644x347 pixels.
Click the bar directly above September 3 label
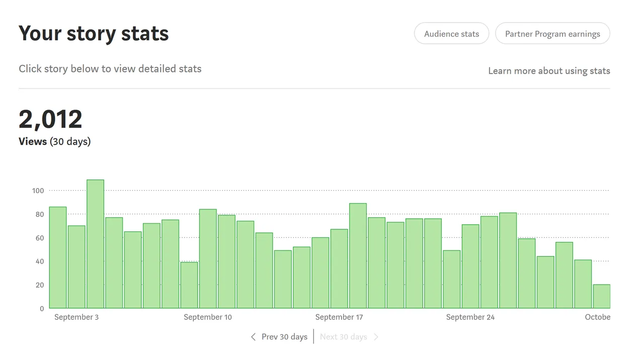[x=76, y=267]
